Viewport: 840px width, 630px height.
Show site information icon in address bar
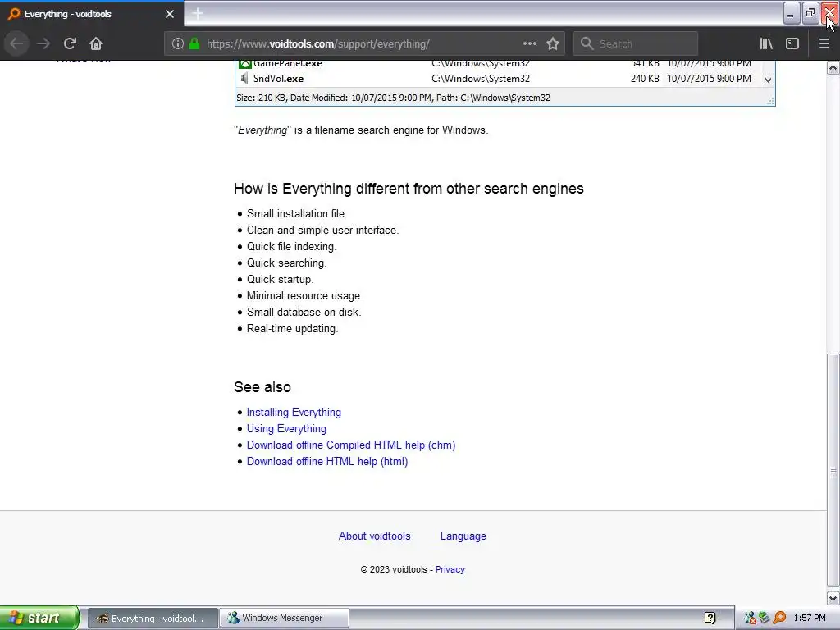(178, 44)
